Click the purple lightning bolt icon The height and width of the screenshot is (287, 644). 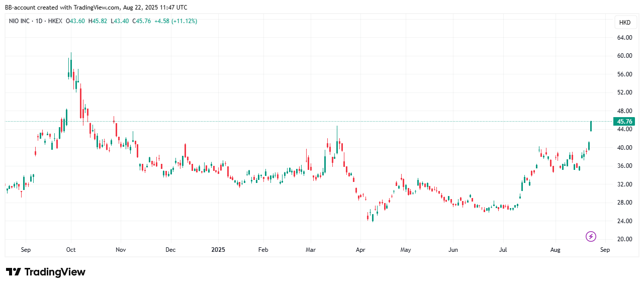click(591, 236)
